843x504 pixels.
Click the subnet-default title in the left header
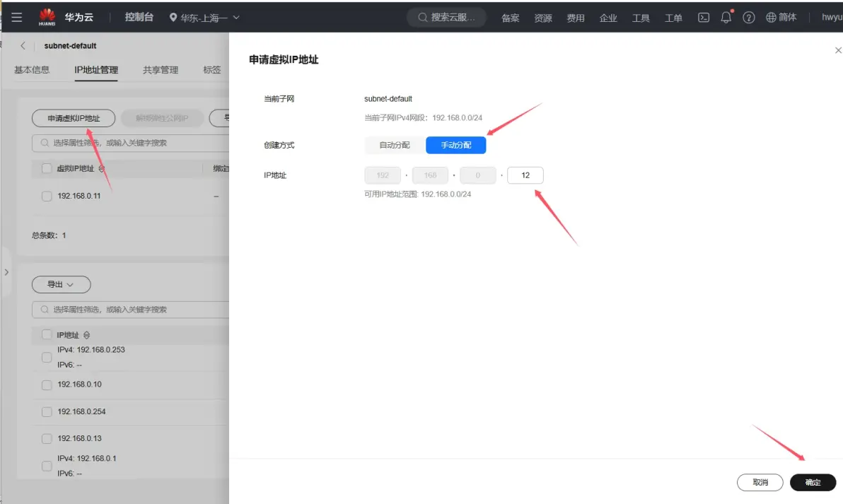point(71,46)
